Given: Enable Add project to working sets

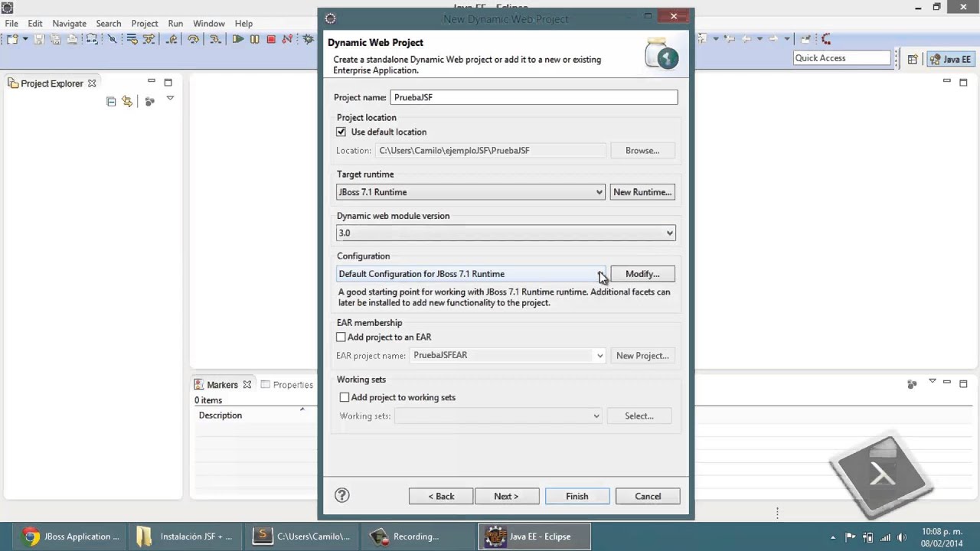Looking at the screenshot, I should [345, 397].
